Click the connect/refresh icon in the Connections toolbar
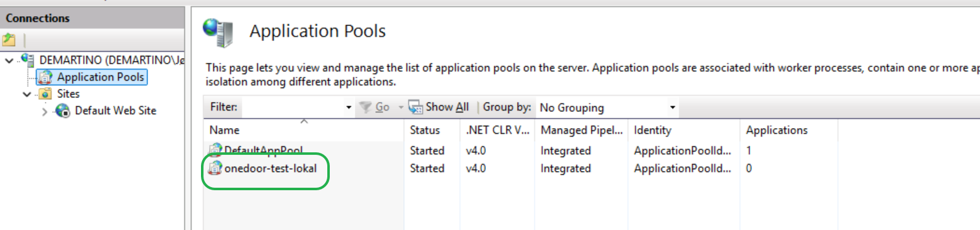 pyautogui.click(x=9, y=40)
